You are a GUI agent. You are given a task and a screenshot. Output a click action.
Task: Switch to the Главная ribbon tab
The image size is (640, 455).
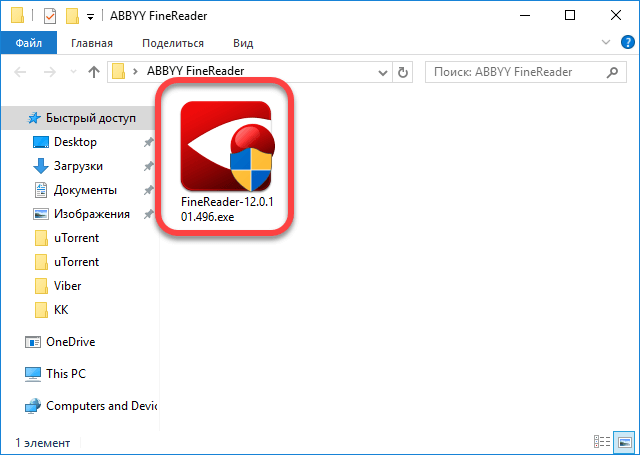point(92,43)
